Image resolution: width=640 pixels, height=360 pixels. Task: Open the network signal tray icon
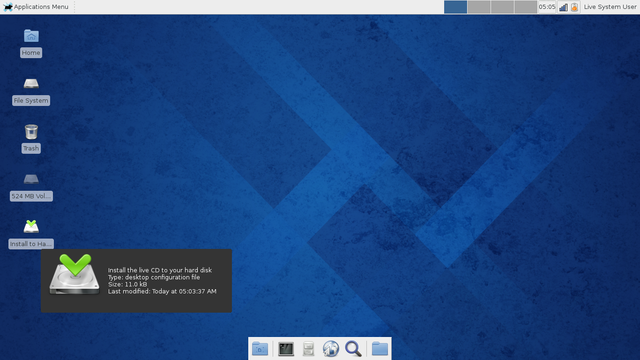563,7
